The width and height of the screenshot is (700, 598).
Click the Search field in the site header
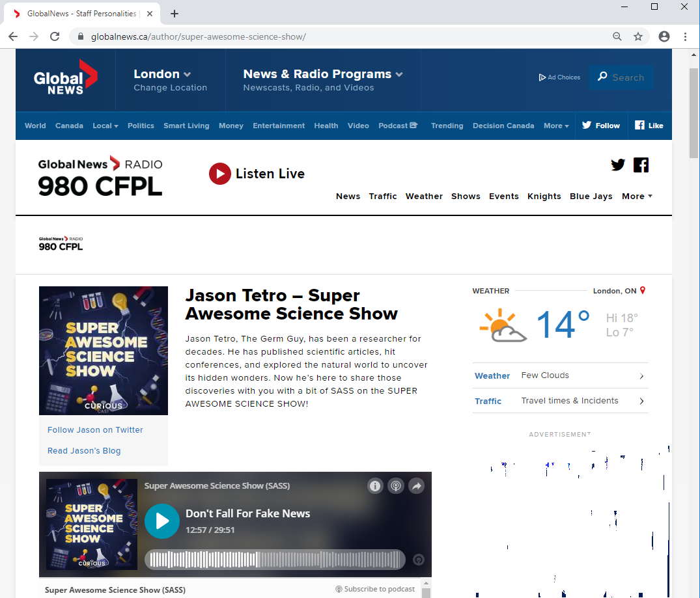(x=621, y=77)
